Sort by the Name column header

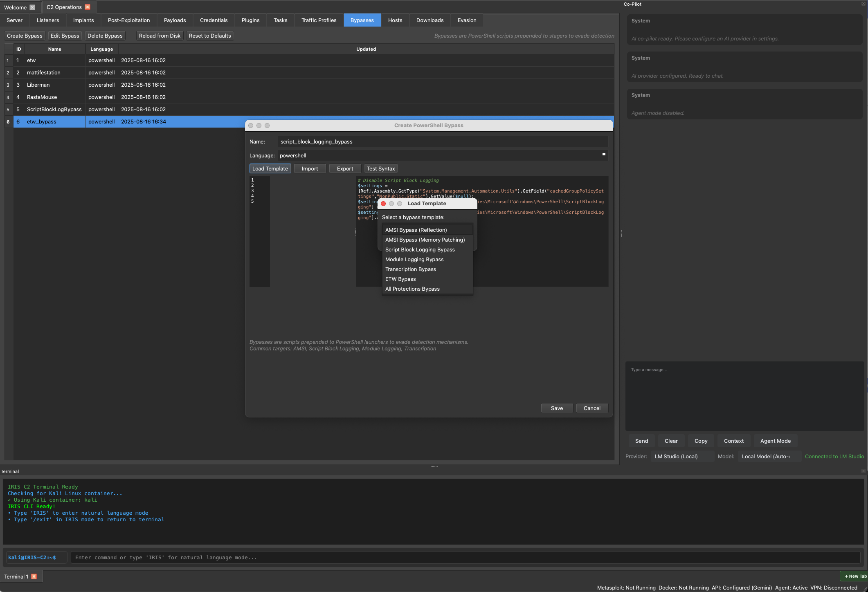pyautogui.click(x=54, y=49)
